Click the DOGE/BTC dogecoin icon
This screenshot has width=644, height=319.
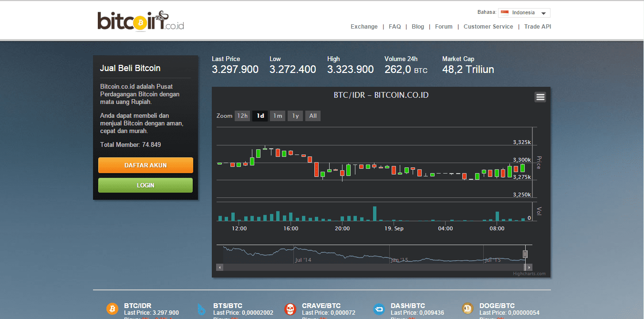(x=467, y=309)
